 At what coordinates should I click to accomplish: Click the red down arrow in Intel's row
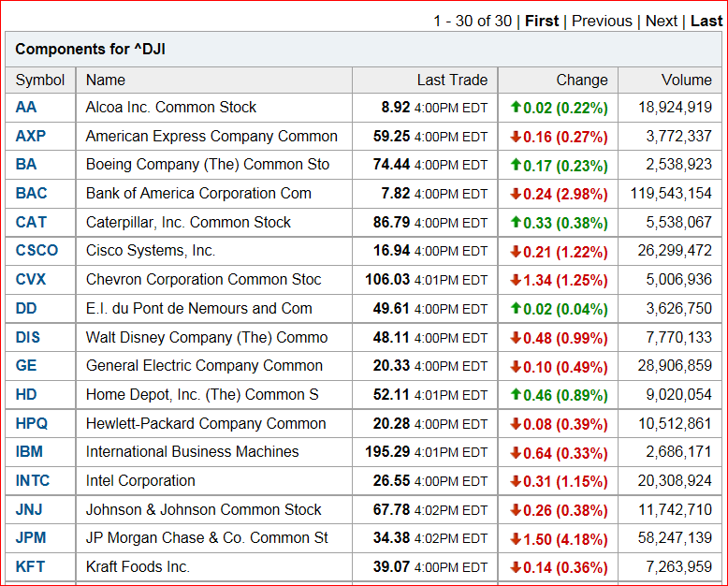(516, 481)
